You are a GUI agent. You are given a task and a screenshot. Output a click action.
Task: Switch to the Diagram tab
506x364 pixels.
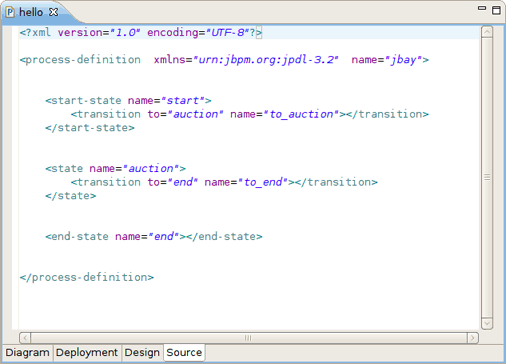point(27,352)
